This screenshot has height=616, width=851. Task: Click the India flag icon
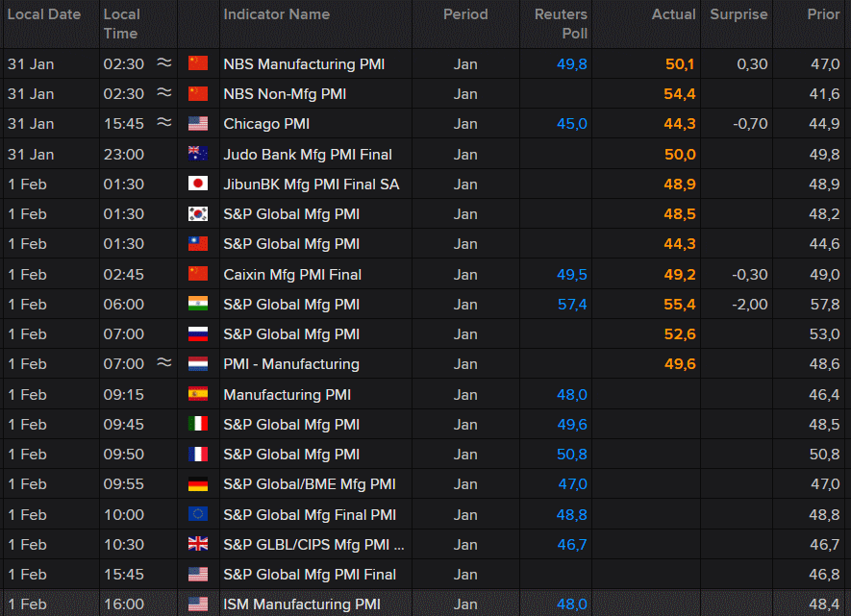pos(197,304)
